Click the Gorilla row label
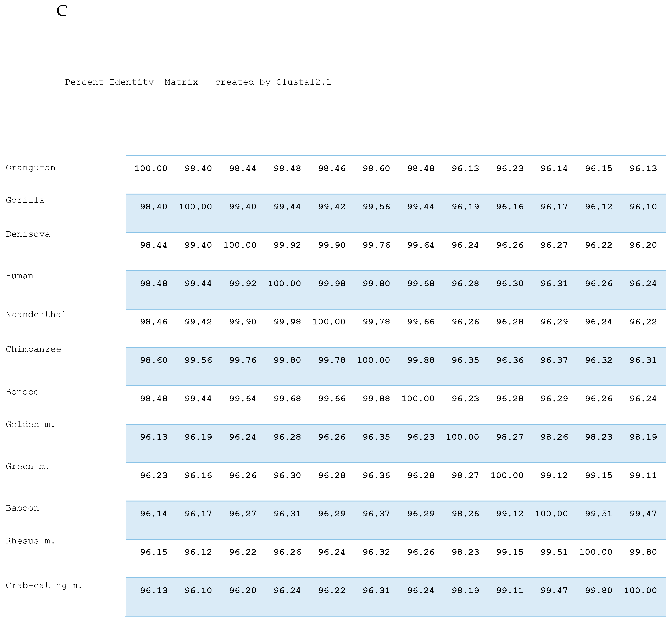The image size is (672, 621). pos(25,200)
